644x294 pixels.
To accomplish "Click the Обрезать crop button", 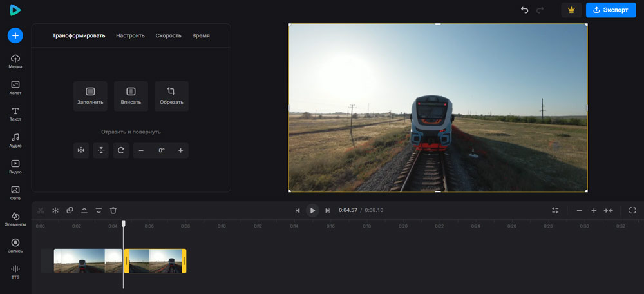I will 171,95.
